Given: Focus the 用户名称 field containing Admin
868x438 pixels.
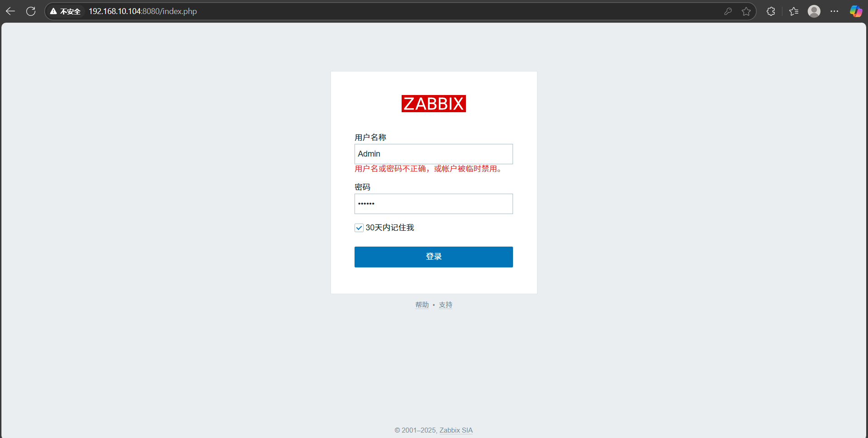Looking at the screenshot, I should coord(434,154).
